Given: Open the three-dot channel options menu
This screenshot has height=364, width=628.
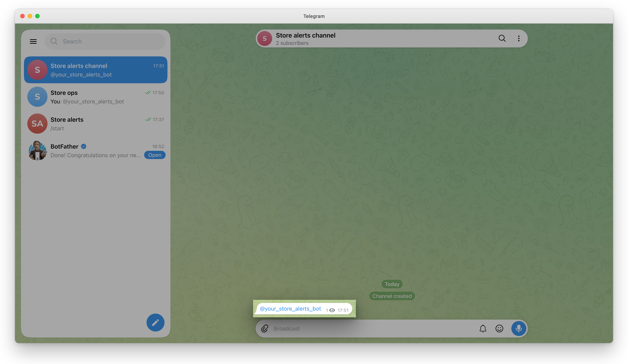Looking at the screenshot, I should tap(519, 38).
